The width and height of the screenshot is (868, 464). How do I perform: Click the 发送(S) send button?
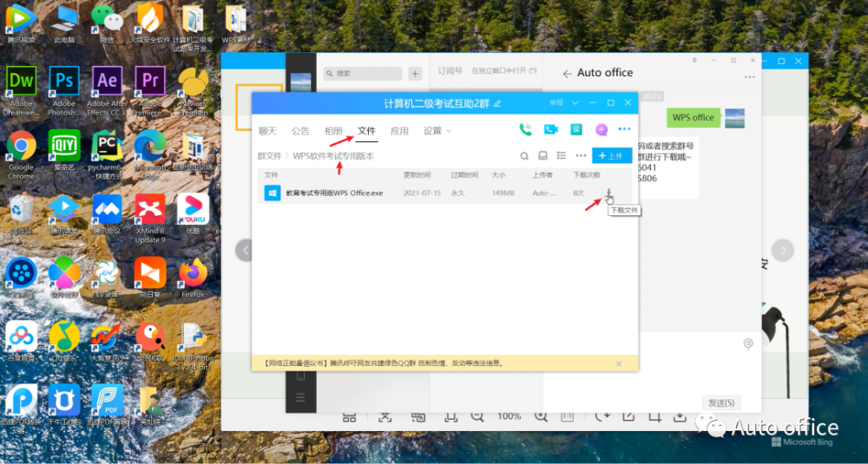(x=721, y=402)
